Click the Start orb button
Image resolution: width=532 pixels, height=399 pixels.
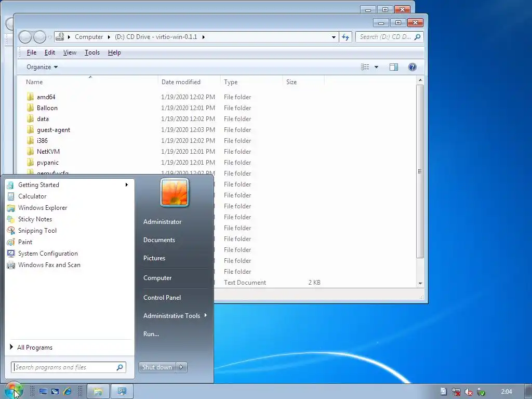[14, 391]
